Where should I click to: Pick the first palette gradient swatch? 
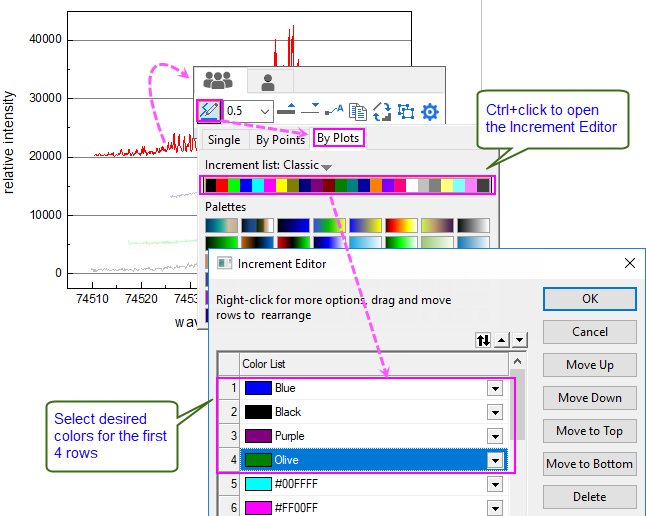click(x=220, y=226)
